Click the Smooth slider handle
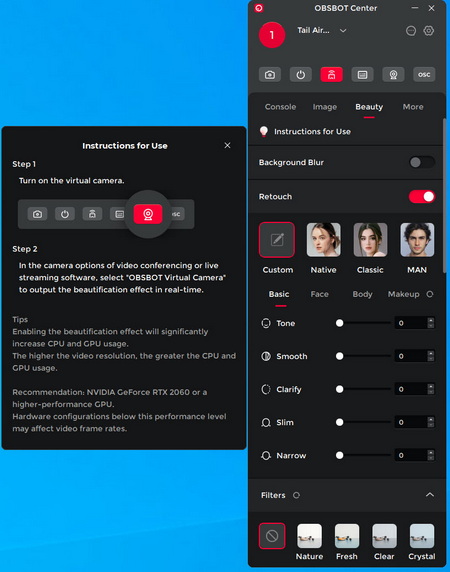This screenshot has width=450, height=572. 340,356
